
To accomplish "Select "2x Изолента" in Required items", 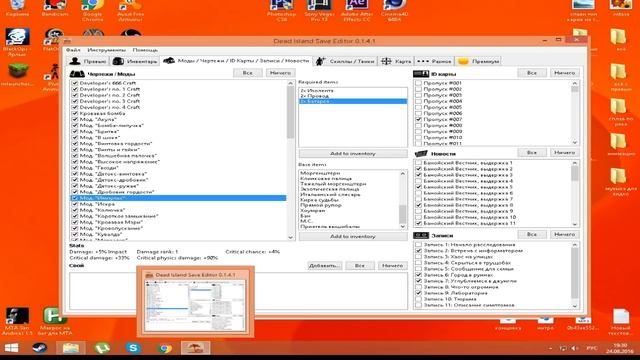I will pos(353,91).
